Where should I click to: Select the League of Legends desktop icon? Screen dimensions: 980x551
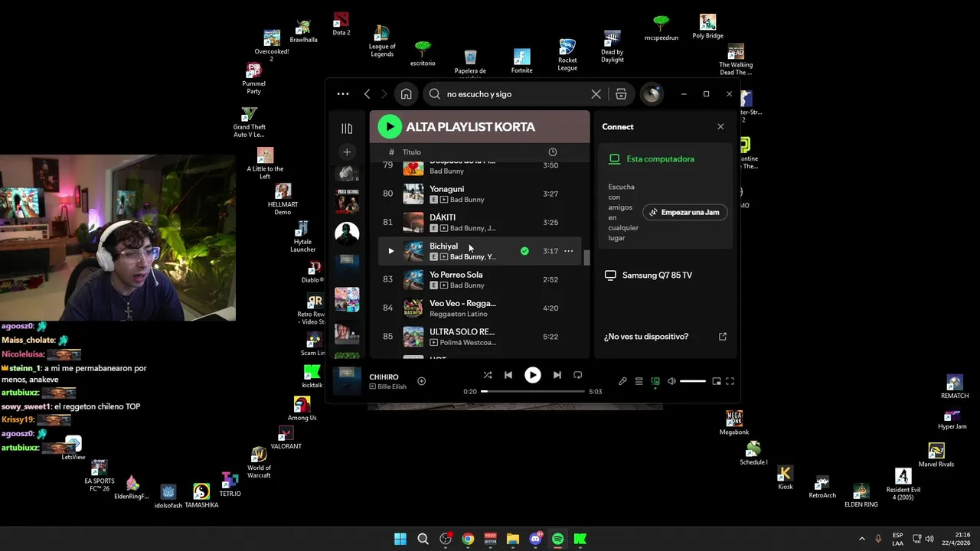[381, 42]
